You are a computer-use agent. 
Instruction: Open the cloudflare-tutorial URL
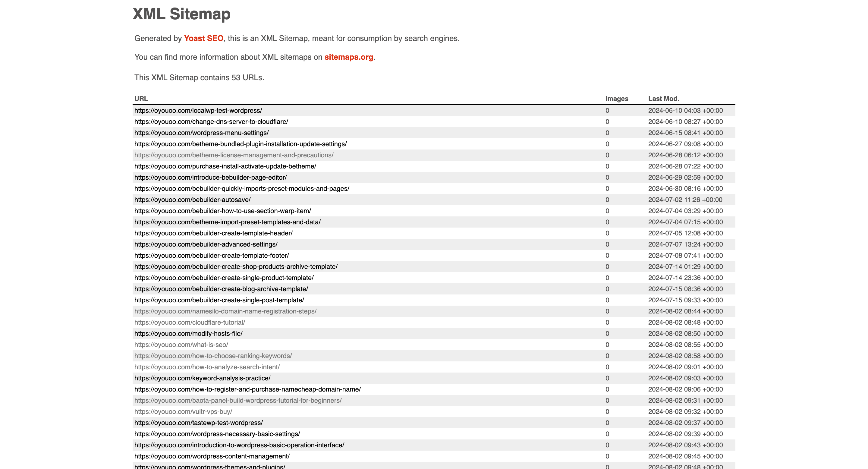pyautogui.click(x=190, y=323)
